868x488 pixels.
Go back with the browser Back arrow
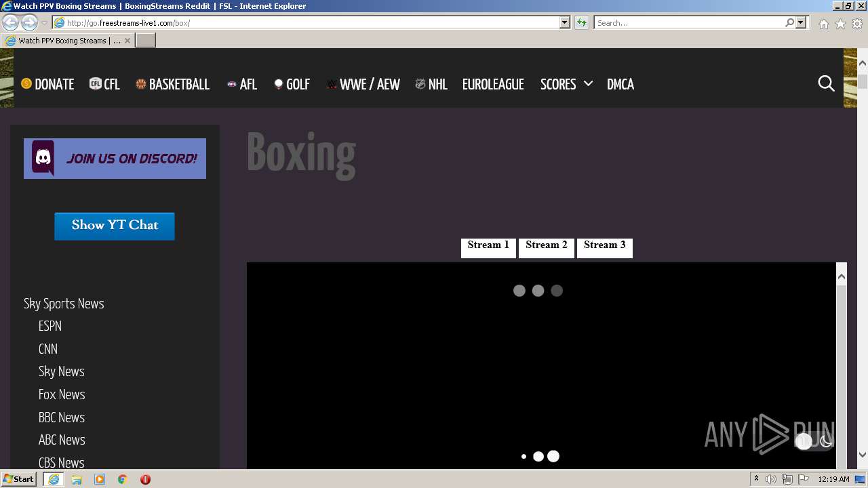(10, 22)
